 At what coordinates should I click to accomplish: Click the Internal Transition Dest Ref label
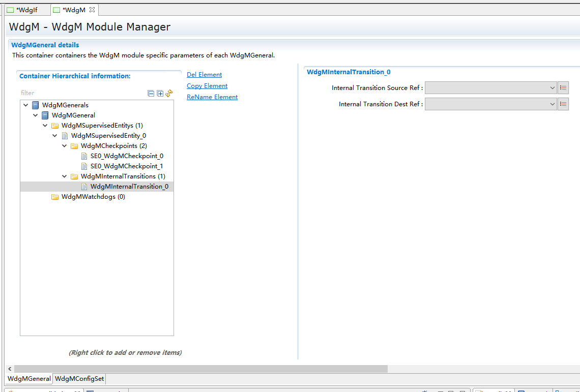pyautogui.click(x=381, y=104)
